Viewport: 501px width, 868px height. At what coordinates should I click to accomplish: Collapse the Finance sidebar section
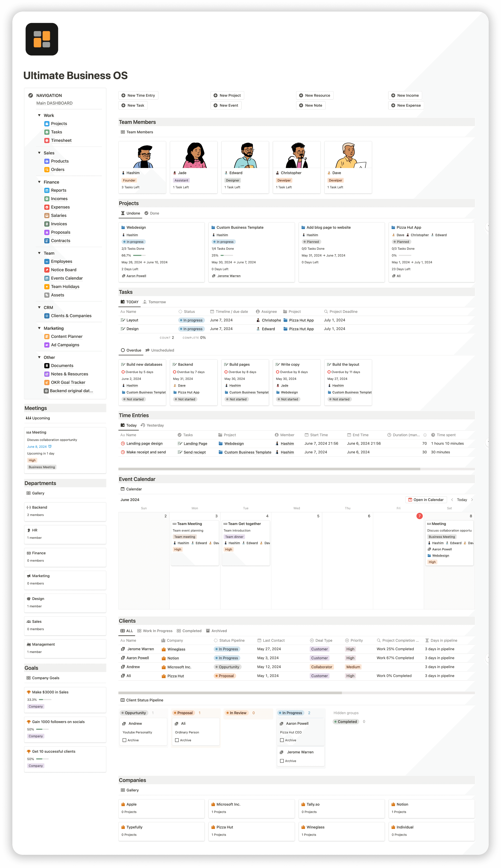[39, 182]
